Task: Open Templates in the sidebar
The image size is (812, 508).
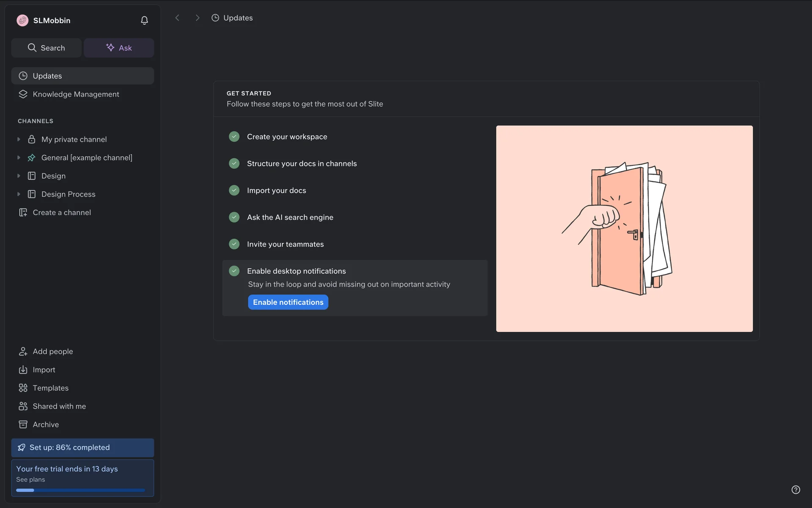Action: click(50, 388)
